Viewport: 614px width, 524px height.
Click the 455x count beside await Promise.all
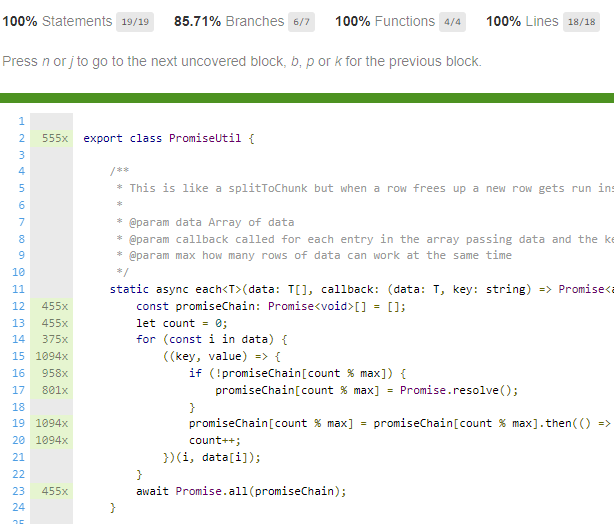tap(54, 491)
